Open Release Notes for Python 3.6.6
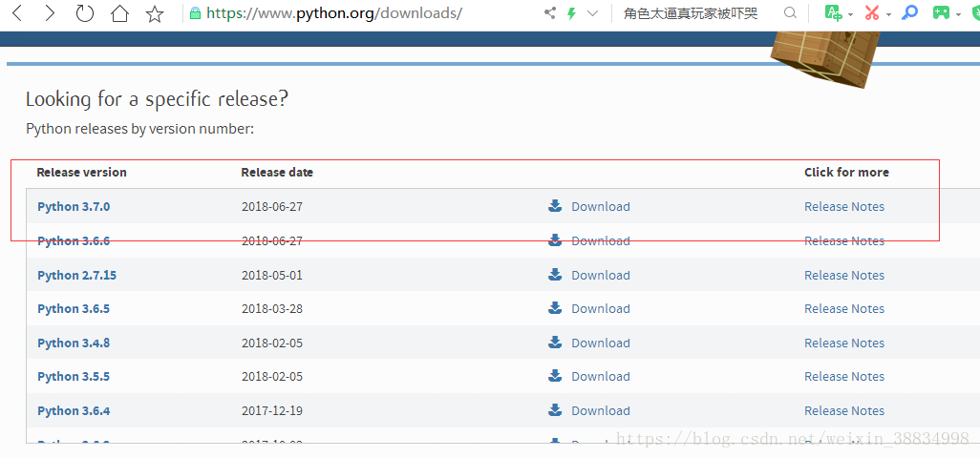Image resolution: width=980 pixels, height=458 pixels. pyautogui.click(x=844, y=240)
